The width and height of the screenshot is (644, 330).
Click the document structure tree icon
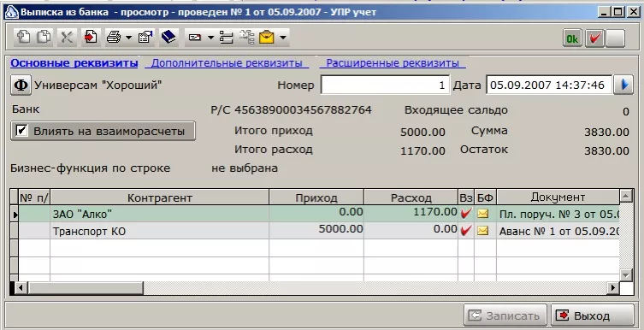coord(246,38)
